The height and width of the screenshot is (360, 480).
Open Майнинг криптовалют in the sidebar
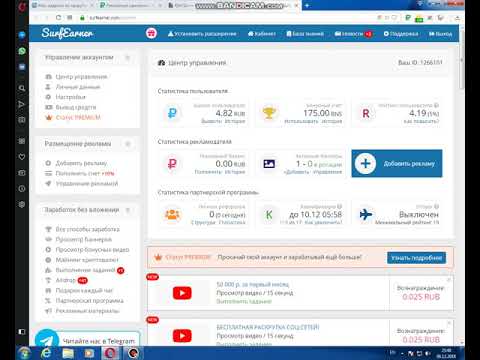point(87,260)
